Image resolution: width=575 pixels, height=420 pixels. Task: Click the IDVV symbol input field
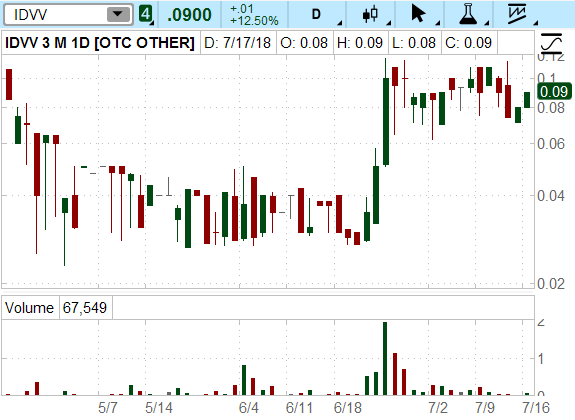[x=68, y=15]
